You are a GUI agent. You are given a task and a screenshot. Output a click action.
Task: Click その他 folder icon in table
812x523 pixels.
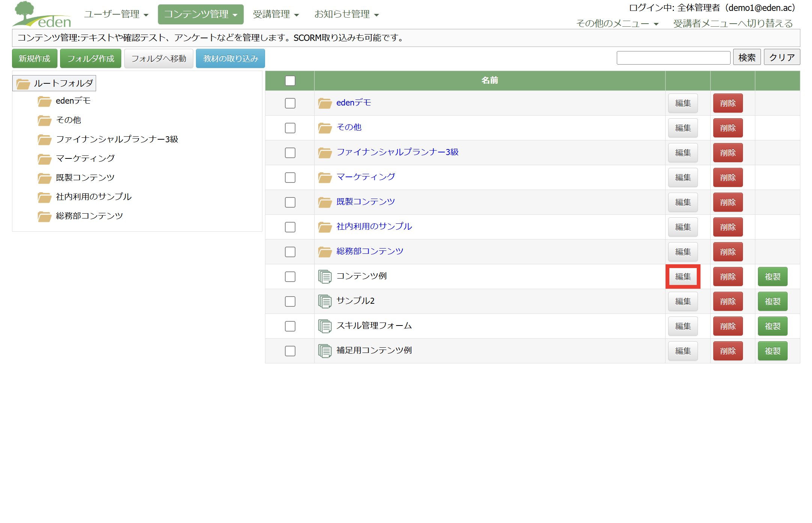click(325, 128)
